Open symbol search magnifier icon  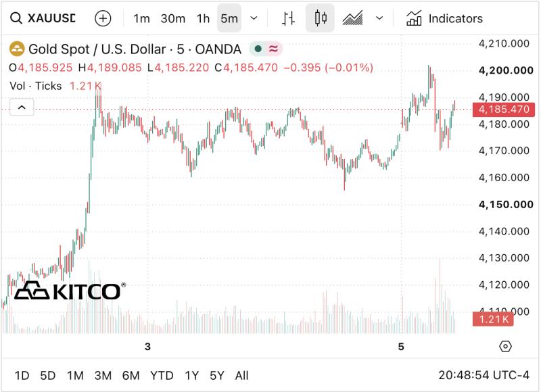click(x=16, y=18)
